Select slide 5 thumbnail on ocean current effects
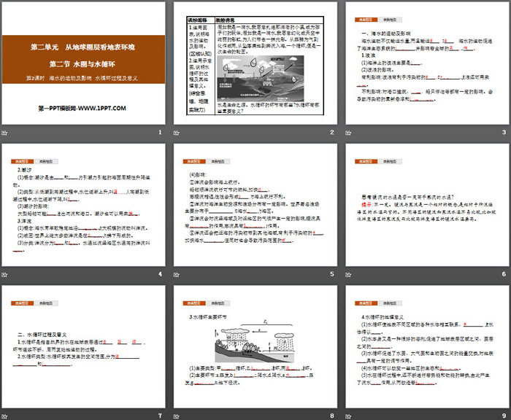Screen dimensions: 511x420 [255, 205]
